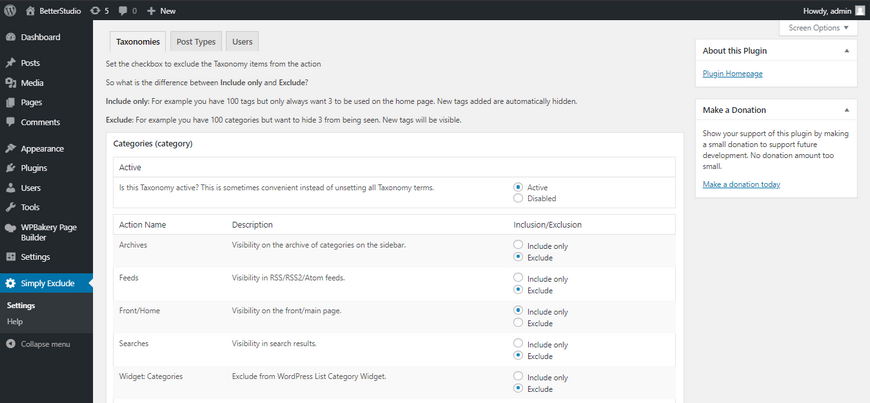Open the Plugin Homepage link
Viewport: 870px width, 403px height.
[x=732, y=73]
